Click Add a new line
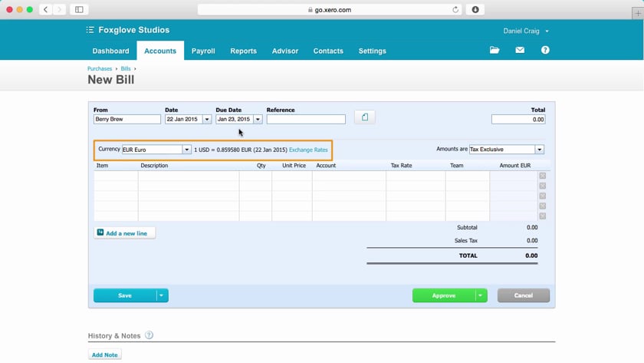The height and width of the screenshot is (363, 644). tap(124, 233)
